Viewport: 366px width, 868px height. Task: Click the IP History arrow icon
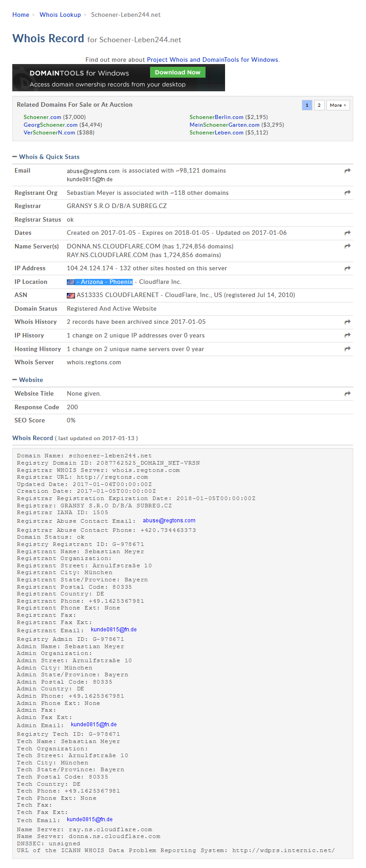347,335
